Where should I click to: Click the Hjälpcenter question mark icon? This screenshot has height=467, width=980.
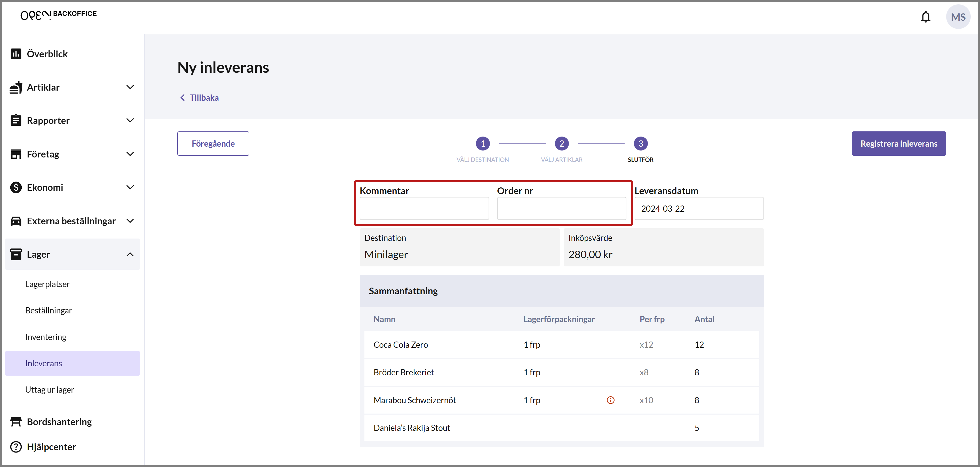point(16,446)
